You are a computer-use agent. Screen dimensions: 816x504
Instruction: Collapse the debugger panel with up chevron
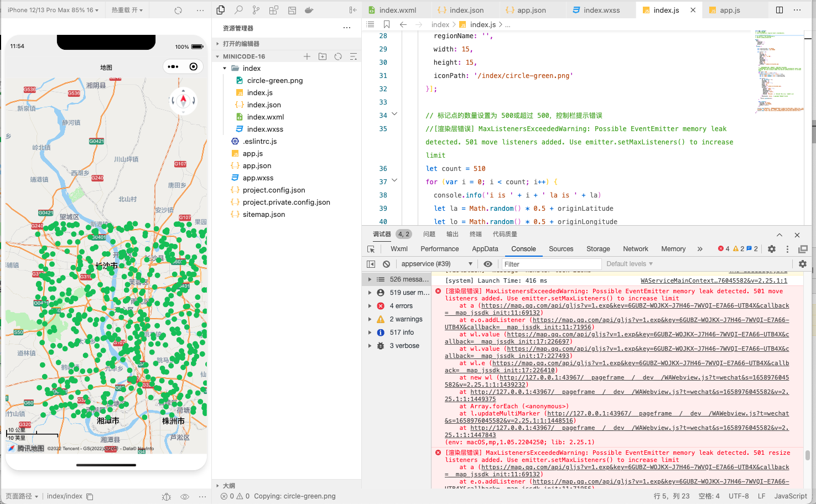pyautogui.click(x=779, y=235)
